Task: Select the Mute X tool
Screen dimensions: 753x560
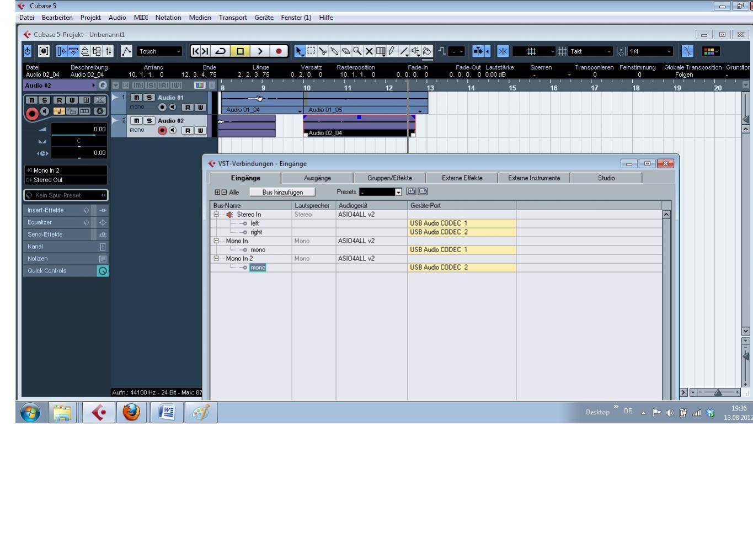Action: tap(369, 51)
